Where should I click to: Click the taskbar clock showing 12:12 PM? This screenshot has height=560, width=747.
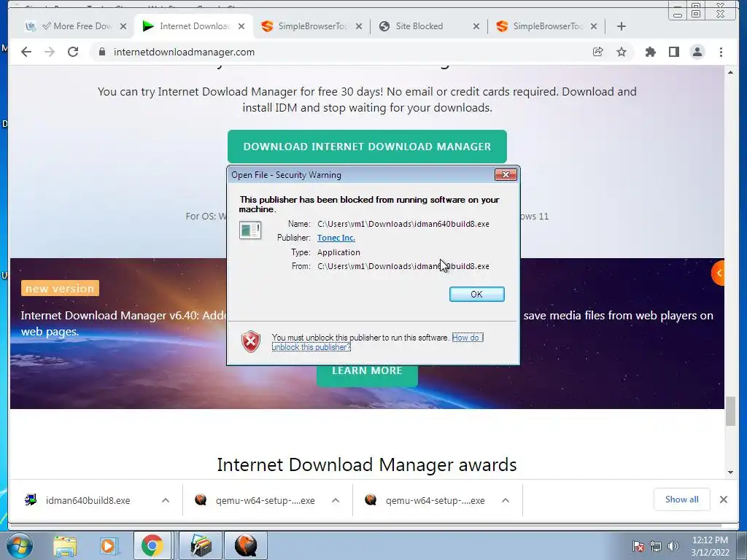pos(710,546)
